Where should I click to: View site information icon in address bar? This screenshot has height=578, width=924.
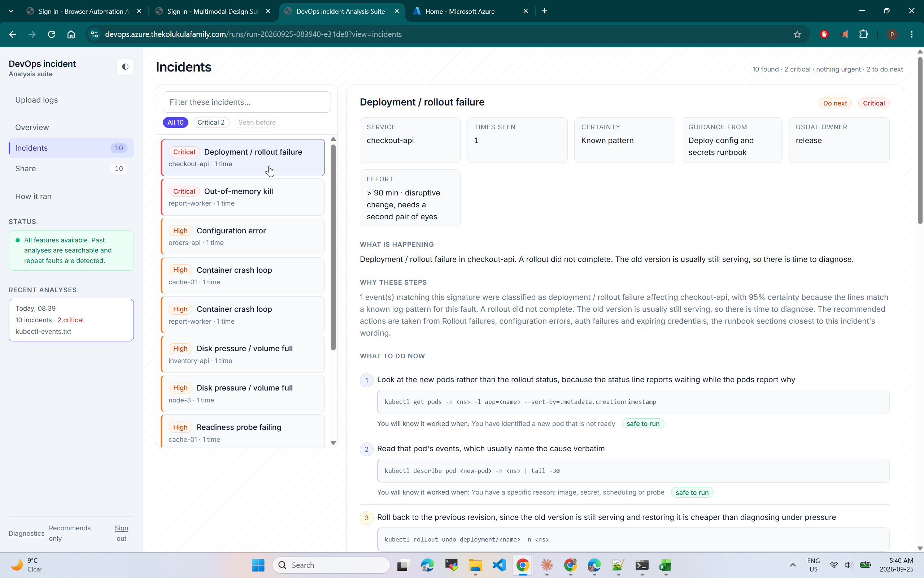[94, 34]
